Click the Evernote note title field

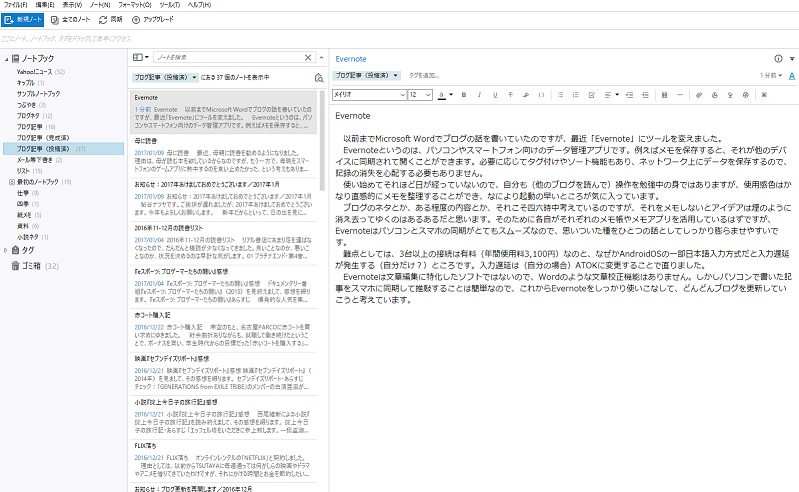click(351, 59)
